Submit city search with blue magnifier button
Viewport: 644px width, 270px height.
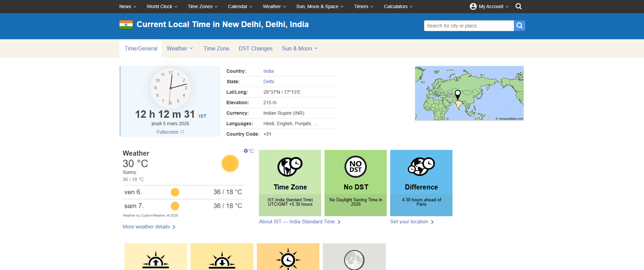click(519, 26)
